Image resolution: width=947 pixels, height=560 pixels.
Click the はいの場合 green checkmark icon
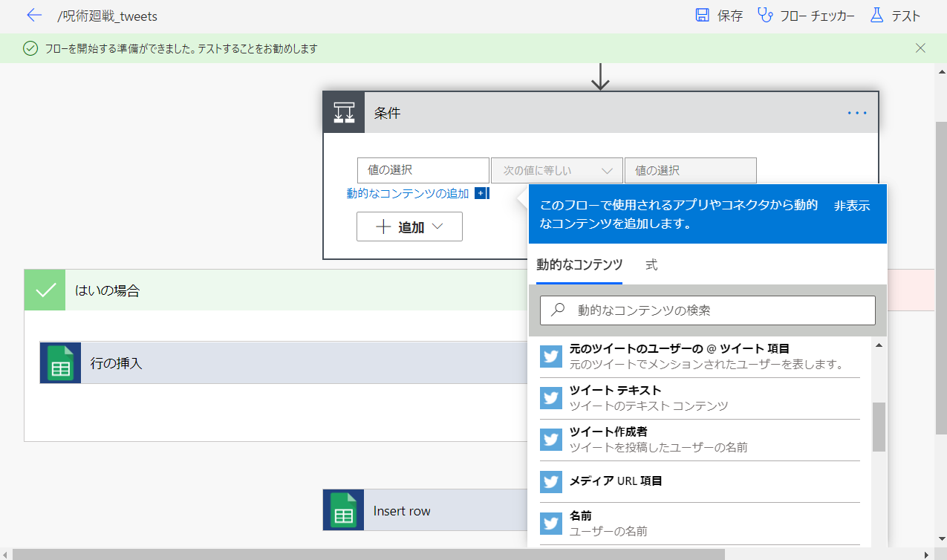click(x=45, y=290)
